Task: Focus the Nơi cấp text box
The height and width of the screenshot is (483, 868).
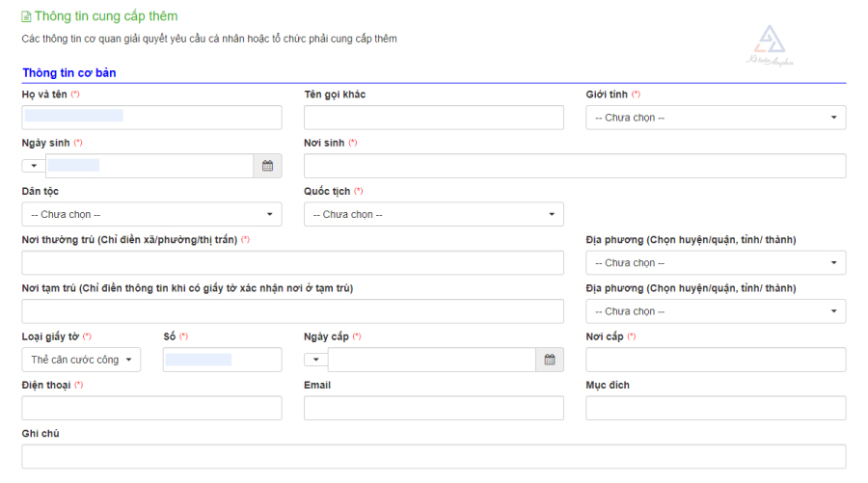Action: tap(716, 360)
